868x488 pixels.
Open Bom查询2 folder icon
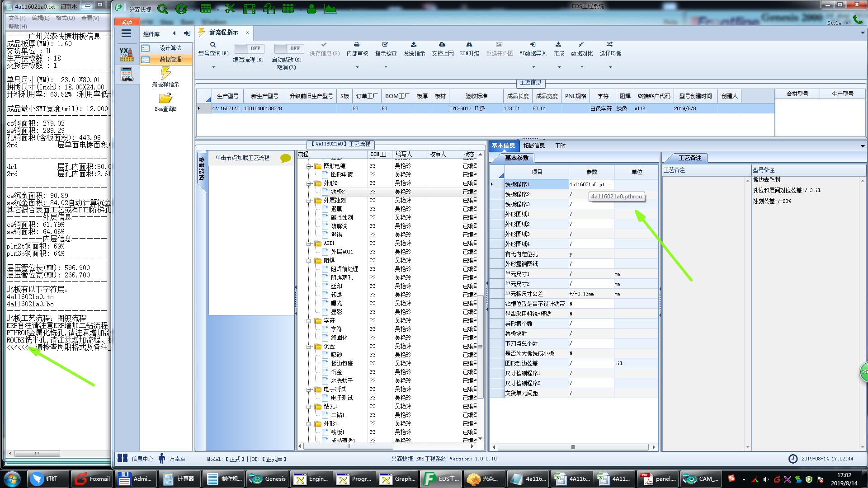pos(165,98)
